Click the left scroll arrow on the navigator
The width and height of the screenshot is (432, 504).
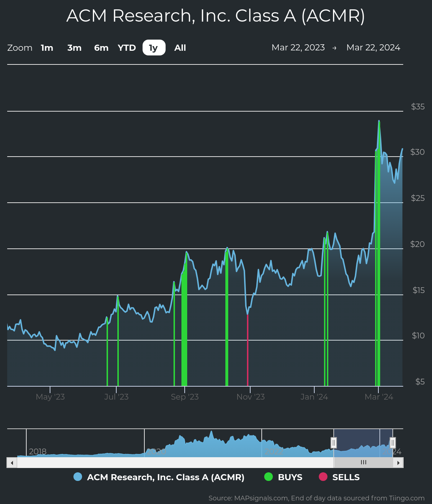[11, 463]
